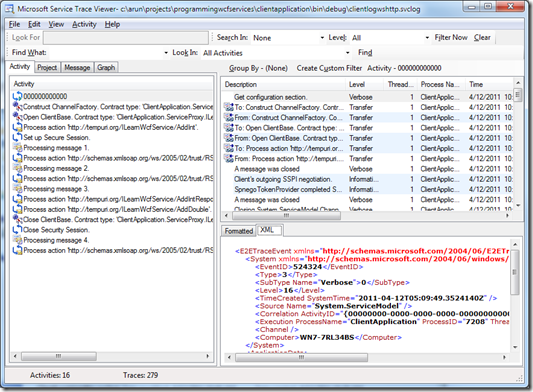Image resolution: width=533 pixels, height=392 pixels.
Task: Click transfer icon of 'To: Open ClientBase' trace
Action: pos(228,128)
